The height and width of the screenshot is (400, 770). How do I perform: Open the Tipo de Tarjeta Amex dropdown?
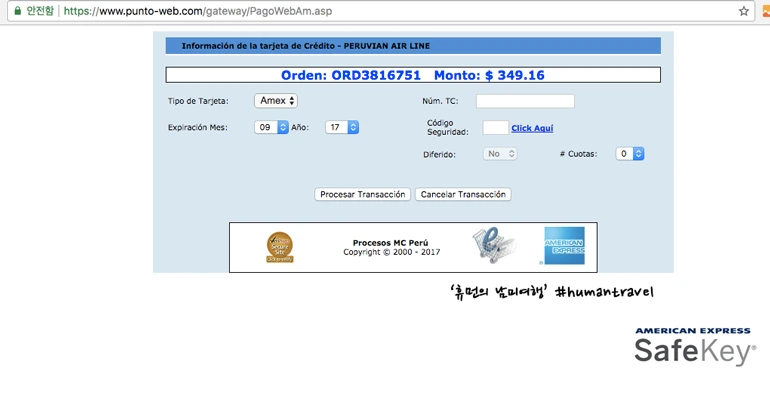(x=275, y=101)
